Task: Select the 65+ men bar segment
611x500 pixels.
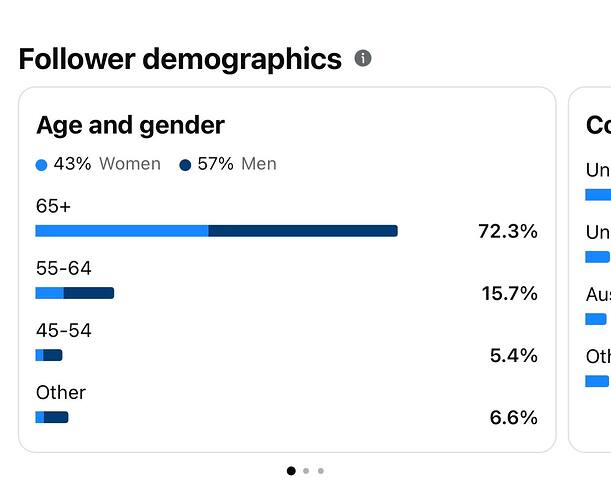Action: pyautogui.click(x=303, y=231)
